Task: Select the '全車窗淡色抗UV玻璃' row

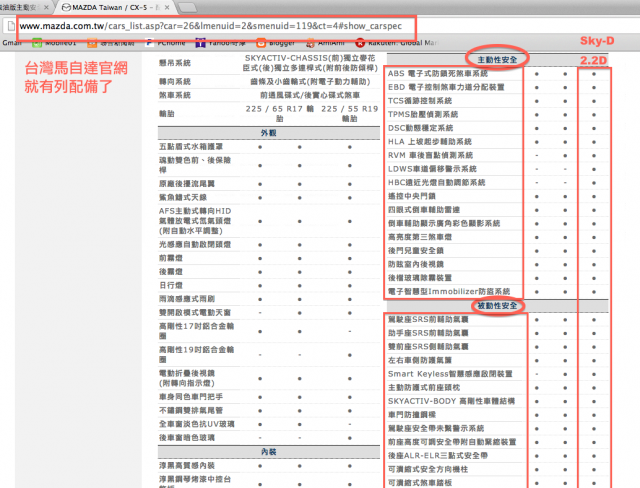Action: (269, 424)
